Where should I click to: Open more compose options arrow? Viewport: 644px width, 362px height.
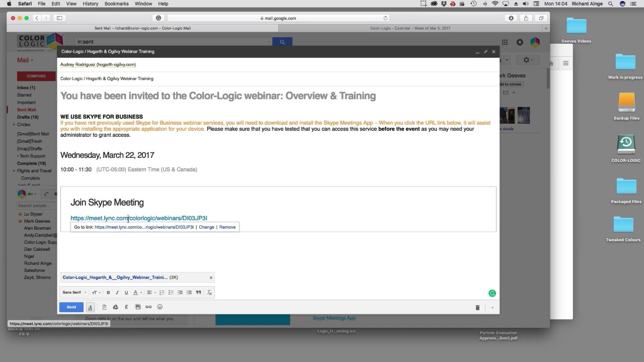(493, 308)
